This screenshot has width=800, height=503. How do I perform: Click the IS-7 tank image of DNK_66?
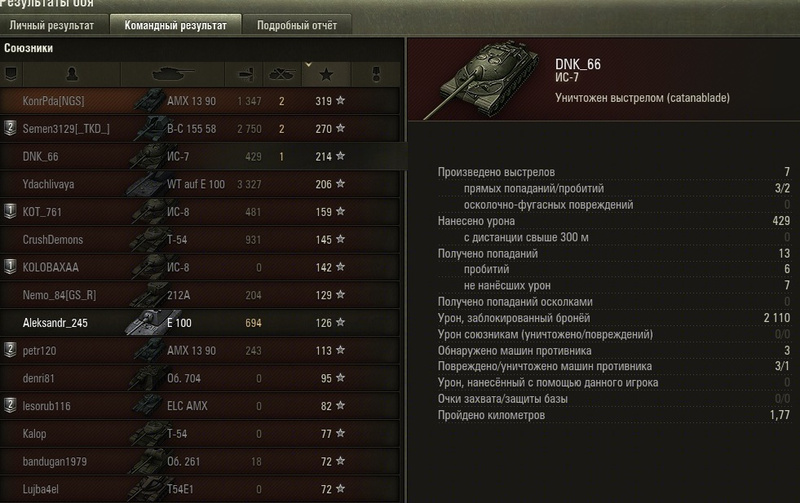[x=480, y=80]
